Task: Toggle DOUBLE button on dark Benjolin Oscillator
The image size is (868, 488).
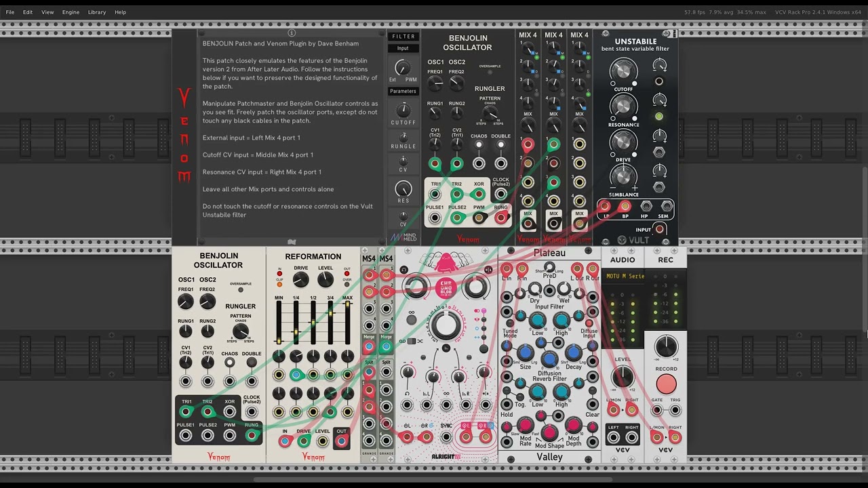Action: [x=501, y=145]
